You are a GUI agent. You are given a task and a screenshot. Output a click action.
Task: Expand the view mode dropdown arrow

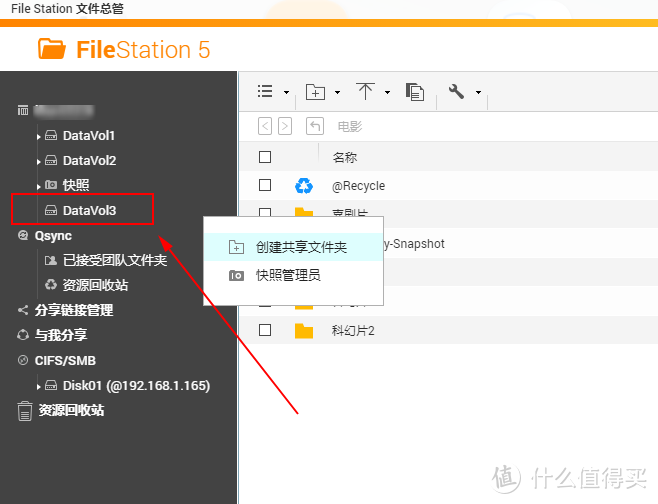(x=287, y=92)
